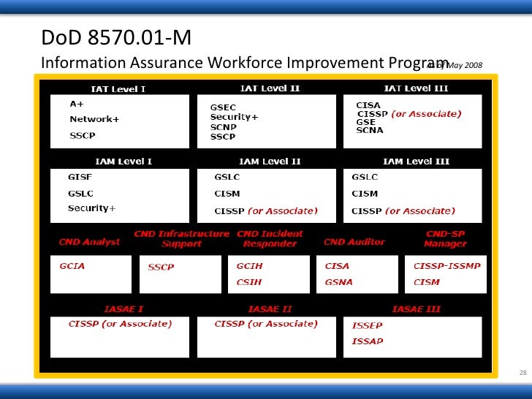Click the IAT Level II heading
The width and height of the screenshot is (532, 399).
pos(270,88)
